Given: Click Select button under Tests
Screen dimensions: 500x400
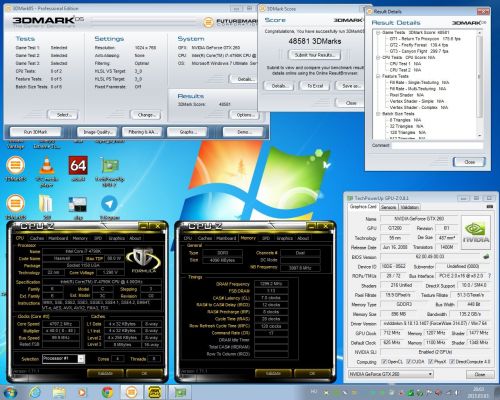Looking at the screenshot, I should 63,115.
